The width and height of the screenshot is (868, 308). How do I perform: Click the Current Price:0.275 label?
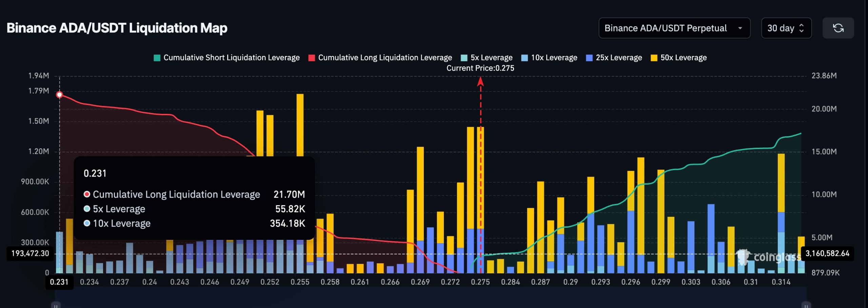480,68
